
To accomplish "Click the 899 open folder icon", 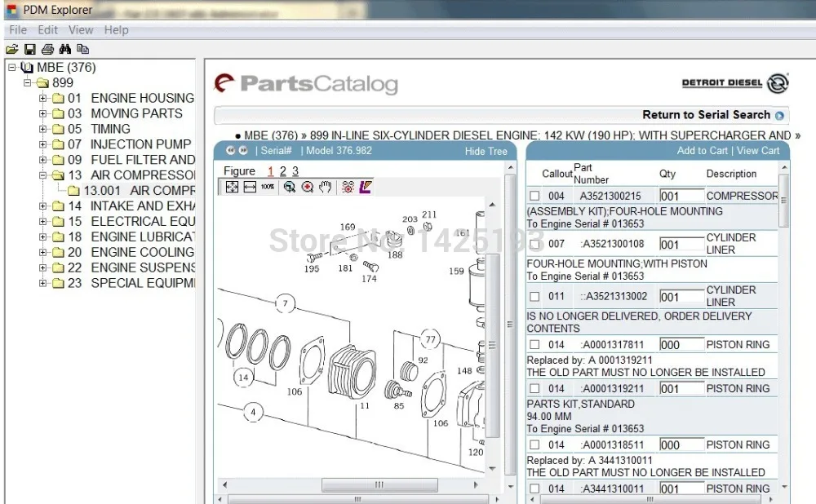I will point(42,82).
